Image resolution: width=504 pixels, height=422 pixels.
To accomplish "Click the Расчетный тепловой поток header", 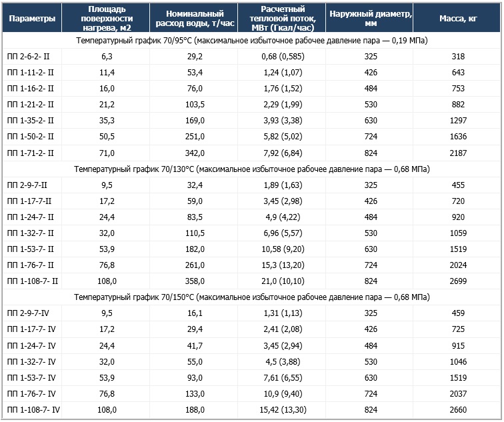I will (283, 18).
